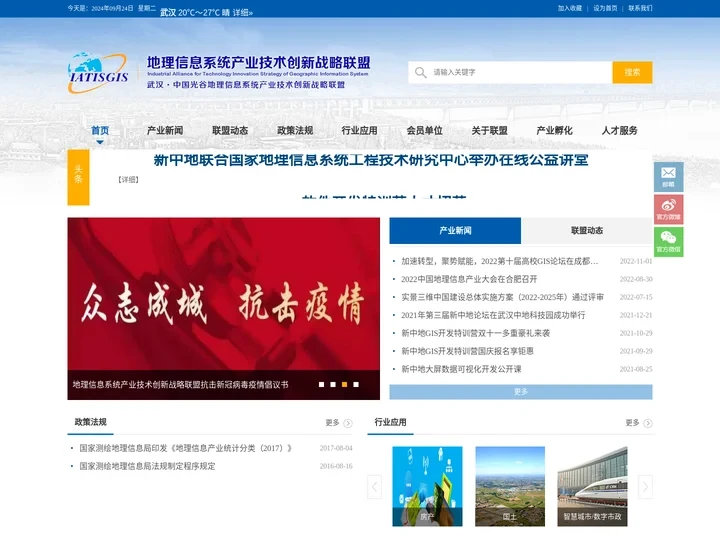Open the 官方微博 Weibo side icon
The width and height of the screenshot is (720, 540).
669,209
